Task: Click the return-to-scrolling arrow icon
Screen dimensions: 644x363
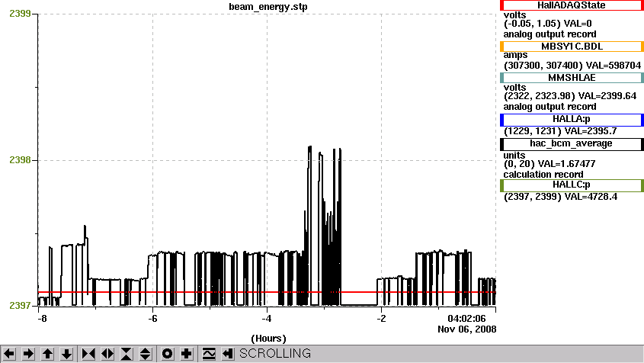Action: (x=228, y=354)
